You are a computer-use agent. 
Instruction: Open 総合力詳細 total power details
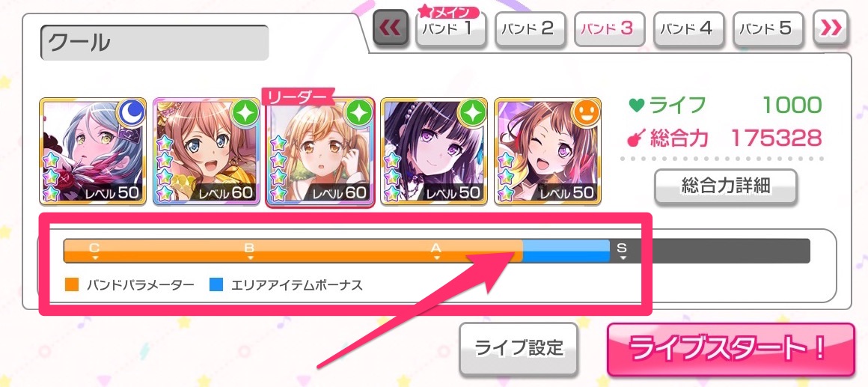tap(725, 186)
